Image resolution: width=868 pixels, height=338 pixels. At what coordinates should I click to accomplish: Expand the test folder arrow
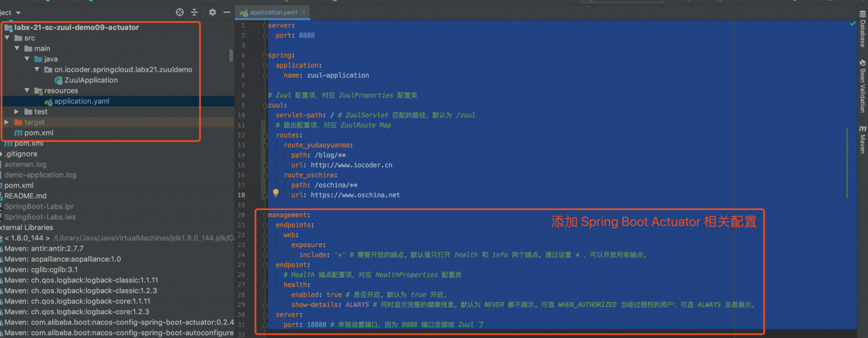(x=18, y=112)
